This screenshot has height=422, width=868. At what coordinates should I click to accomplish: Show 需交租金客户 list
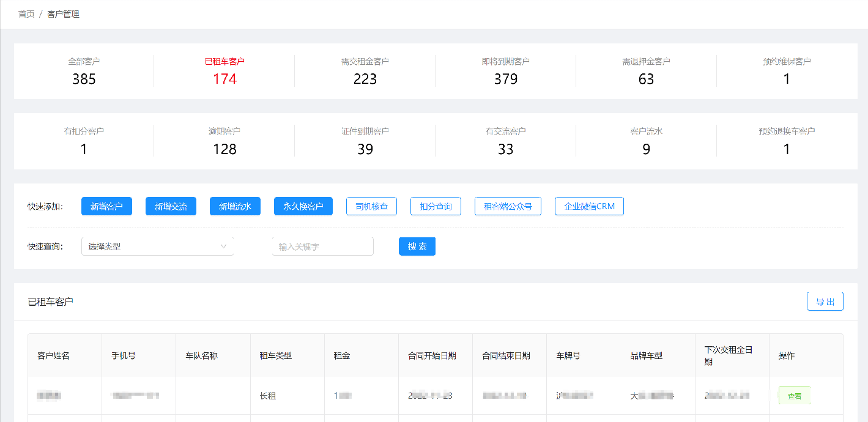pos(365,71)
